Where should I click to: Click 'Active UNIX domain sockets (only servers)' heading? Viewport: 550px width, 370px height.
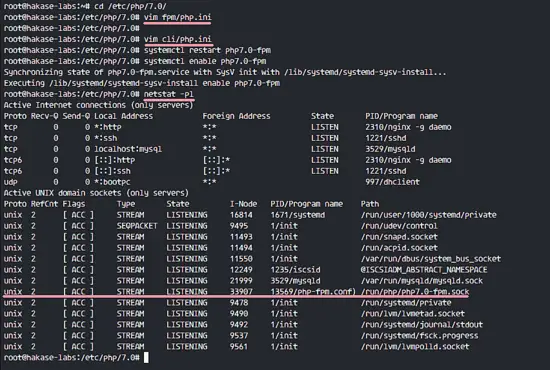96,193
